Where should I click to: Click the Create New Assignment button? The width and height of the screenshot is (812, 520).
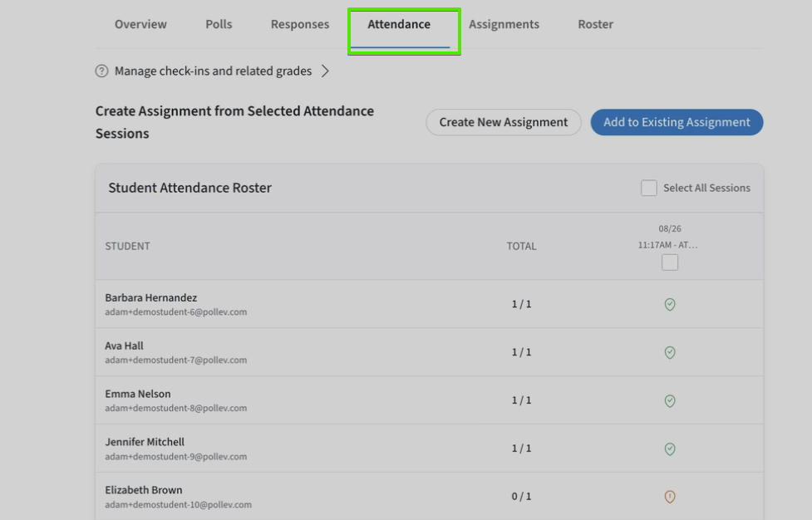pos(503,122)
